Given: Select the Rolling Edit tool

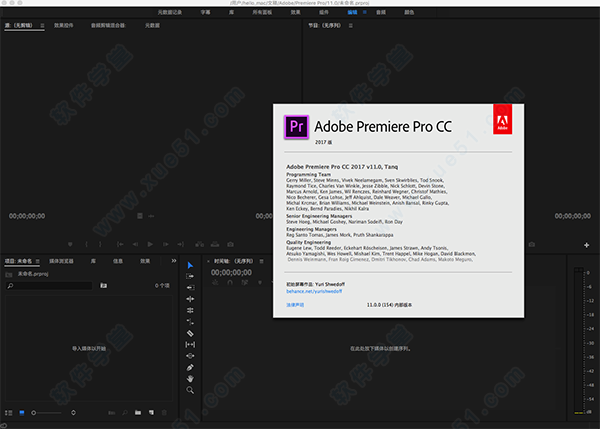Looking at the screenshot, I should click(x=190, y=310).
